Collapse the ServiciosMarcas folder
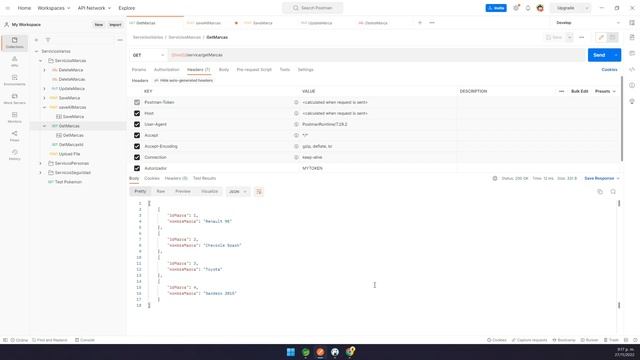 40,60
